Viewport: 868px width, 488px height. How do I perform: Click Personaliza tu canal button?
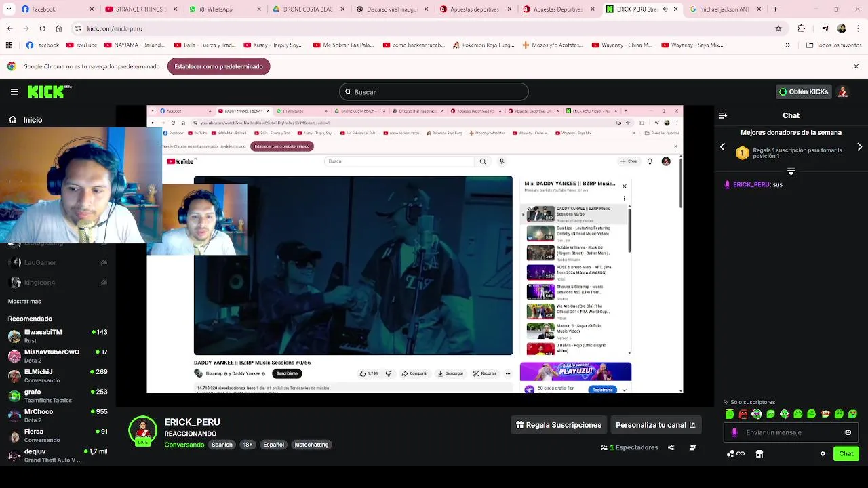(656, 425)
